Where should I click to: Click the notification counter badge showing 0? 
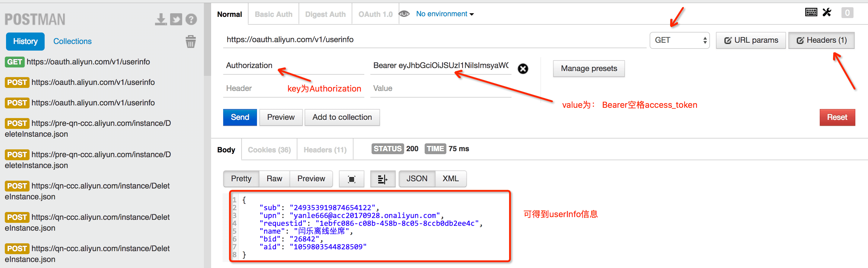click(847, 13)
